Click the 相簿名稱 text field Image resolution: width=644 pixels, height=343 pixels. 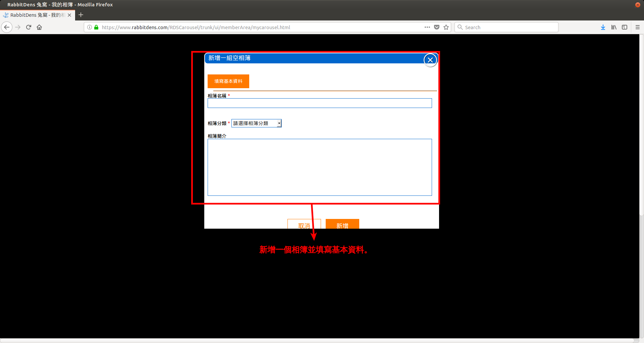(320, 103)
